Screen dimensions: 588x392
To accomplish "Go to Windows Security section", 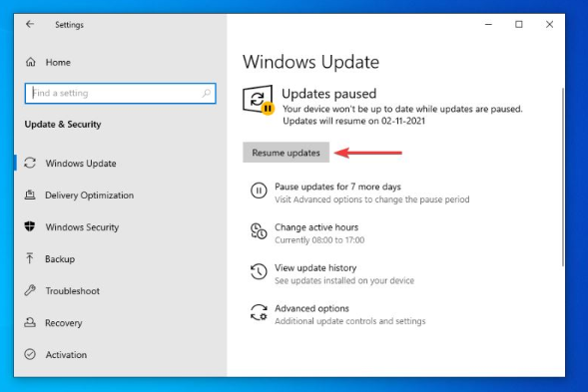I will tap(82, 227).
